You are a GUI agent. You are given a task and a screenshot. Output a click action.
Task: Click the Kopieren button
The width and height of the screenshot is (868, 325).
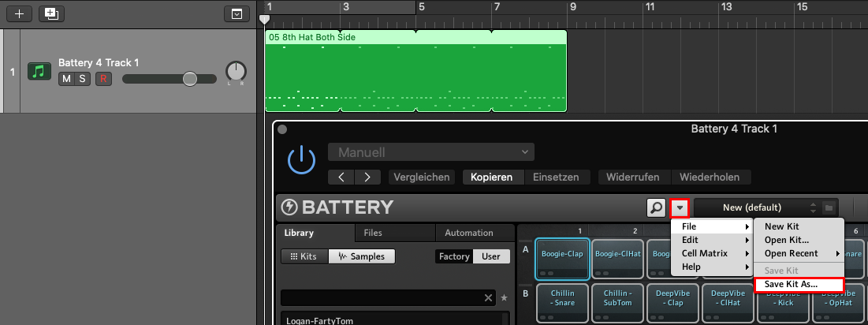(492, 177)
